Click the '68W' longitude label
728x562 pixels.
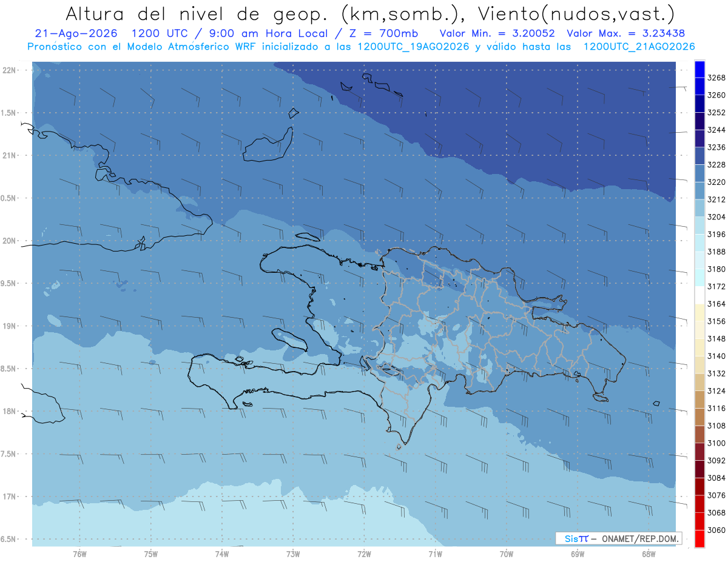click(649, 554)
